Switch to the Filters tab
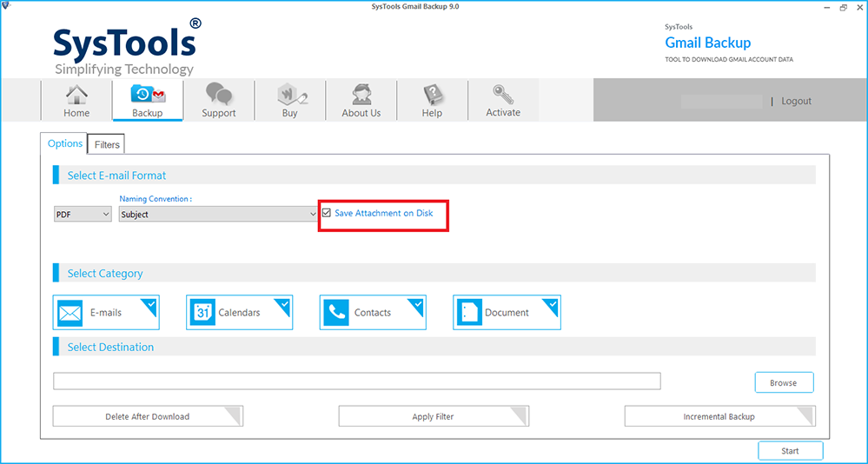Screen dimensions: 868x464 [x=107, y=144]
